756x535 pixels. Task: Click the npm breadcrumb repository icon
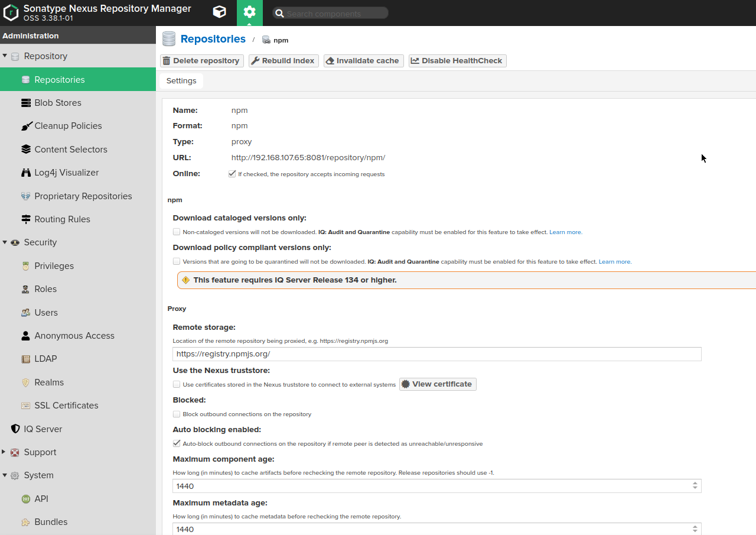click(266, 40)
